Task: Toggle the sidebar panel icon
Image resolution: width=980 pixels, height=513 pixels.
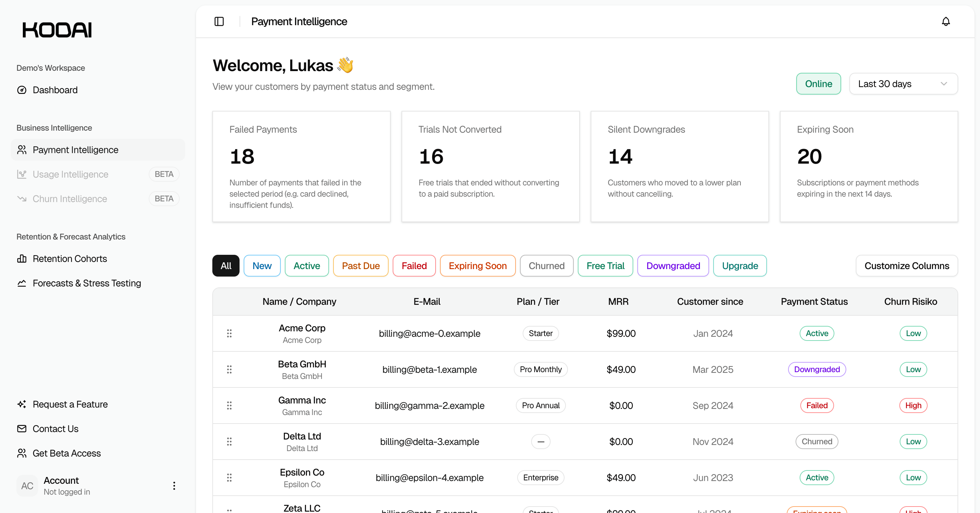Action: tap(219, 22)
